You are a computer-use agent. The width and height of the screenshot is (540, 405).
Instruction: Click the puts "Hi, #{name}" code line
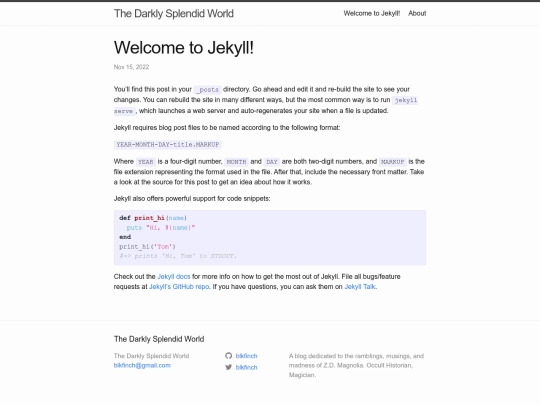[x=161, y=228]
